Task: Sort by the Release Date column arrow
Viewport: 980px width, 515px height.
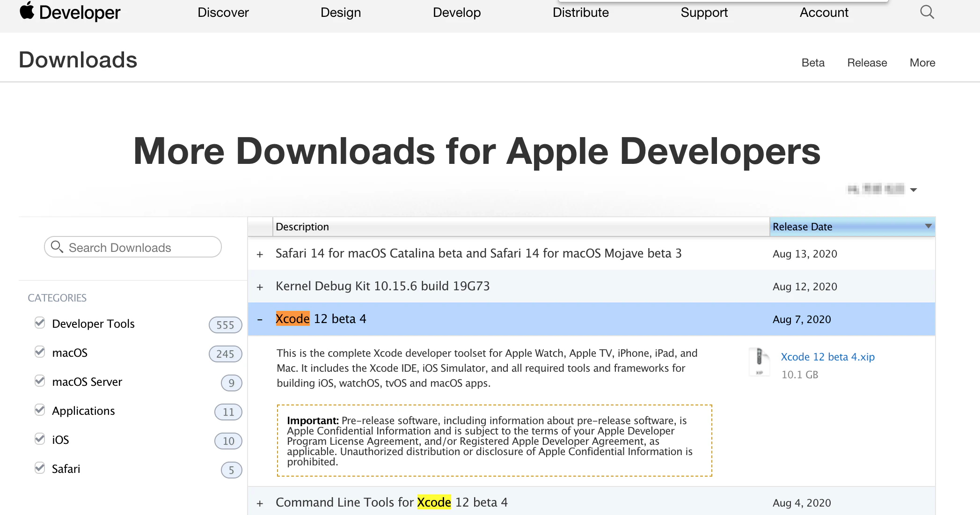Action: [x=929, y=226]
